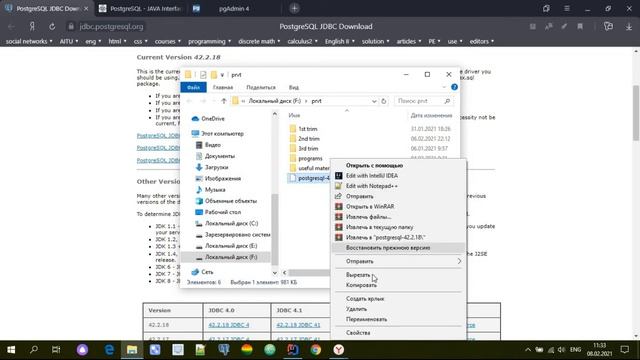The height and width of the screenshot is (360, 640).
Task: Open browser downloads arrow icon
Action: pyautogui.click(x=629, y=27)
